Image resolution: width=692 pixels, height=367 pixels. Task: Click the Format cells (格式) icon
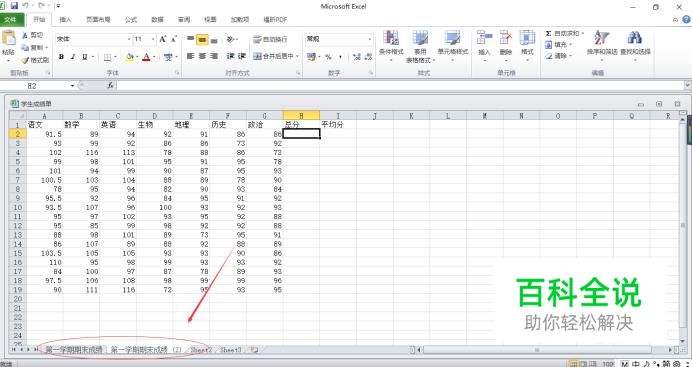(527, 37)
